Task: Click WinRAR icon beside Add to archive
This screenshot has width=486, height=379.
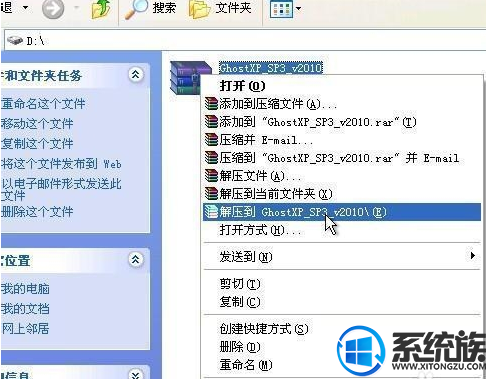Action: [x=211, y=104]
